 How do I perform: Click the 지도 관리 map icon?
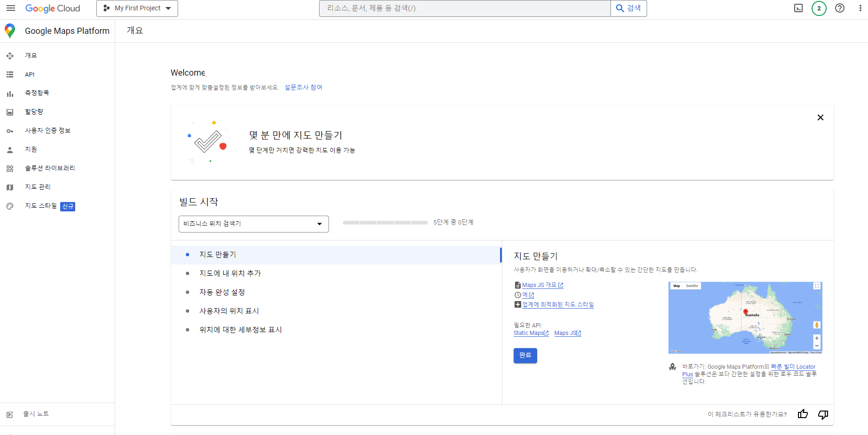click(10, 187)
